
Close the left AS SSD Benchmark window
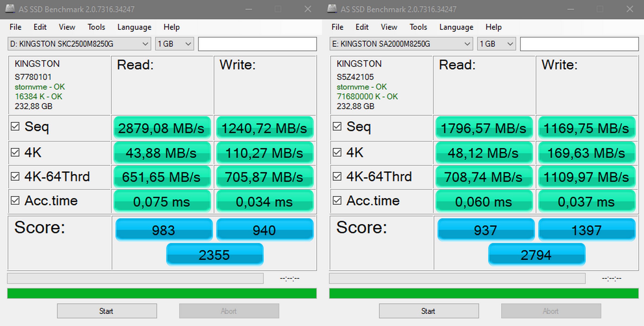tap(308, 9)
